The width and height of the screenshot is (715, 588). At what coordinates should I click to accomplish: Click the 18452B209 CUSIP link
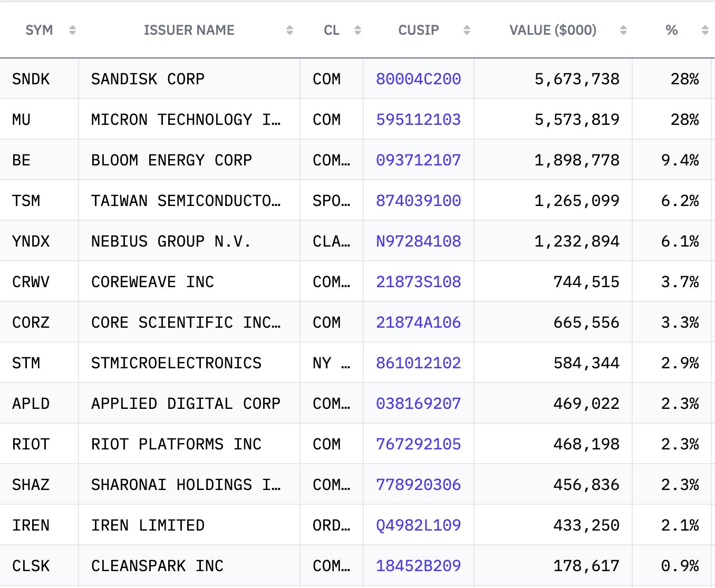click(x=419, y=566)
